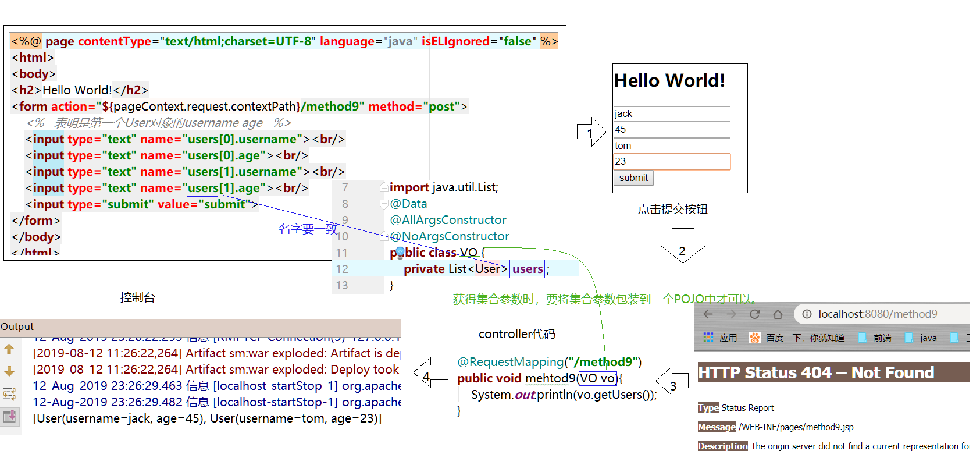
Task: Collapse the @Data fold marker on line 8
Action: tap(384, 204)
